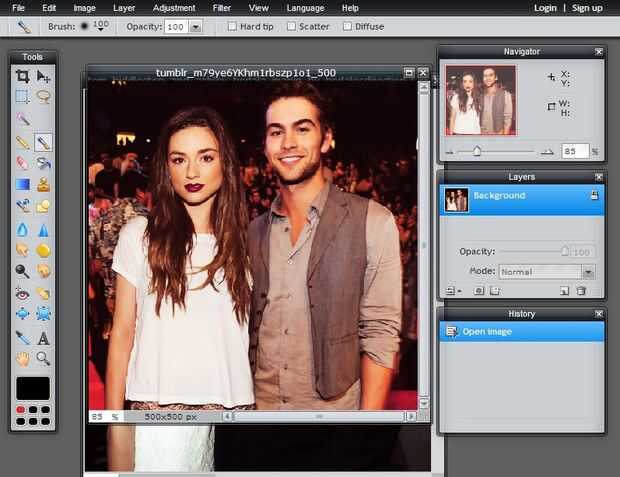Unlock the Background layer padlock
Image resolution: width=620 pixels, height=477 pixels.
pyautogui.click(x=594, y=195)
